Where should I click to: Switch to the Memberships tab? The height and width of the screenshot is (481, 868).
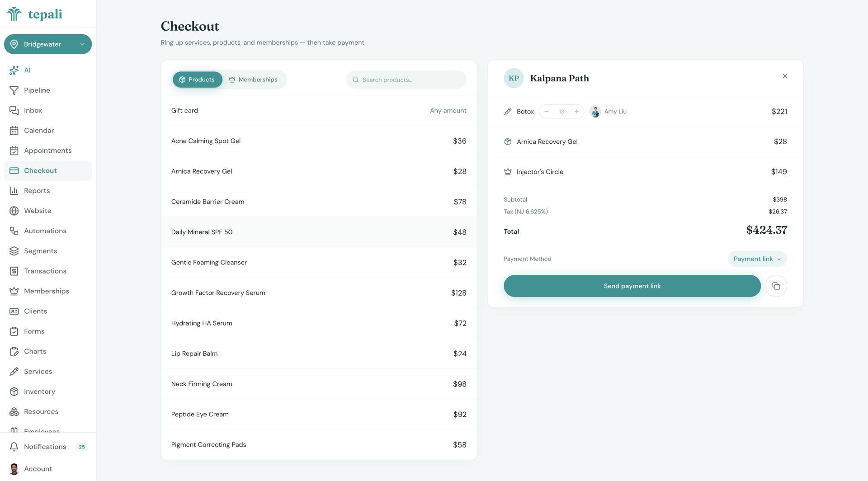tap(253, 80)
